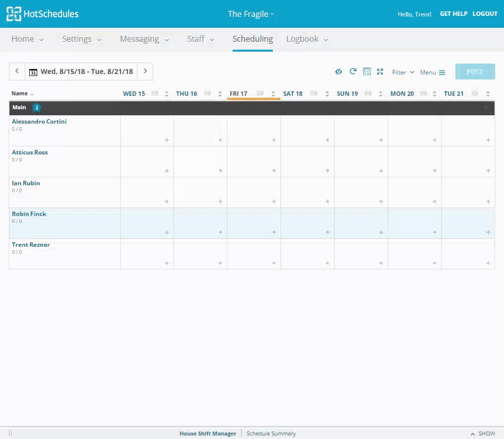
Task: Open The Fragile location dropdown
Action: (x=251, y=14)
